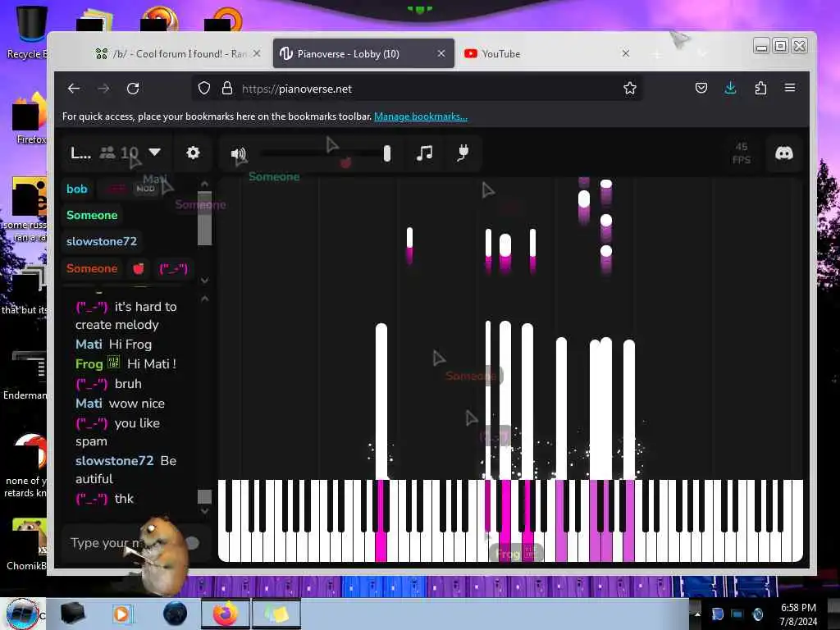Reload the Pianoverse page
Viewport: 840px width, 630px height.
tap(133, 89)
